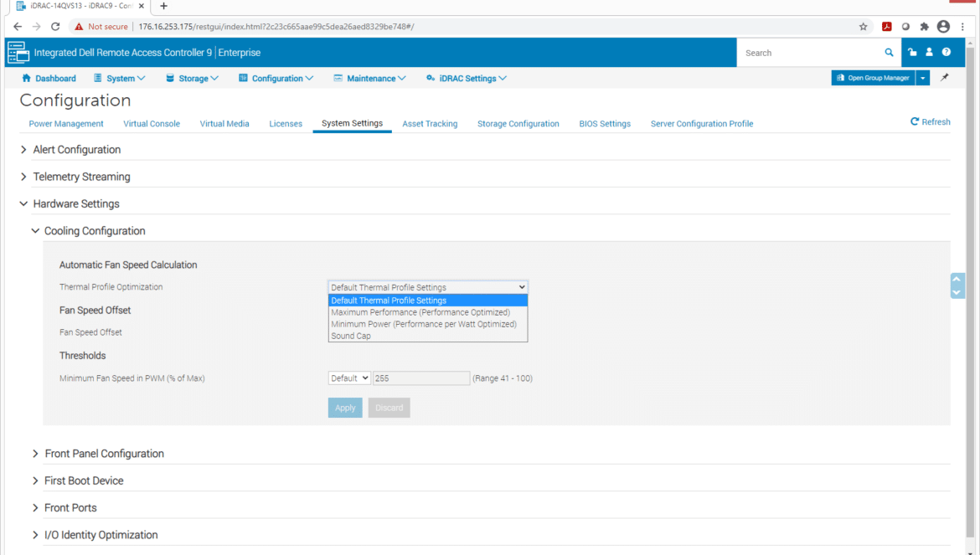Viewport: 980px width, 555px height.
Task: Click the Refresh icon link
Action: tap(930, 121)
